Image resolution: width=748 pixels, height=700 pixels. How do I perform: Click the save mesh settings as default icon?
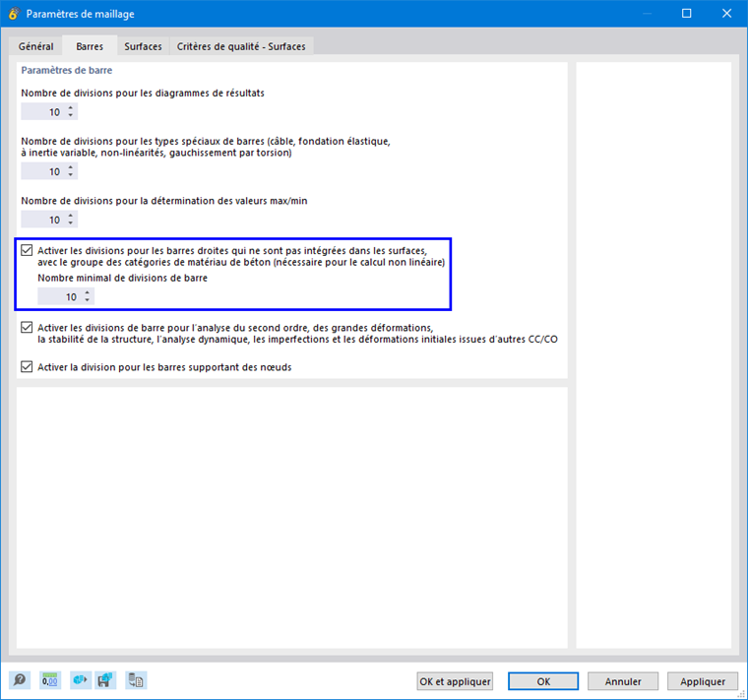pyautogui.click(x=105, y=680)
